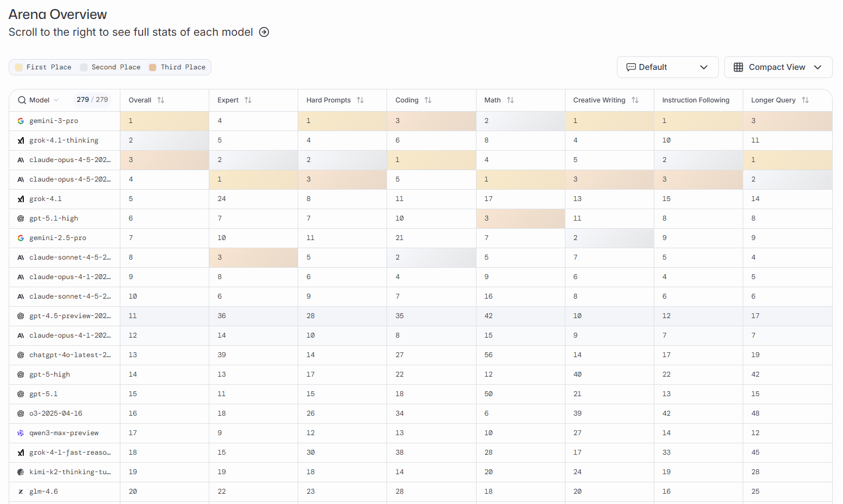Click the Longer Query sort icon

pyautogui.click(x=805, y=100)
